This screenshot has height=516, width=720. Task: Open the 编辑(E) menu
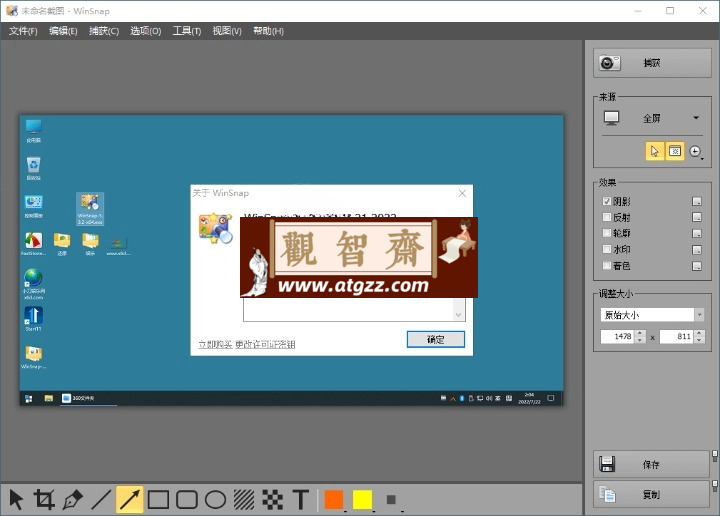click(x=63, y=31)
